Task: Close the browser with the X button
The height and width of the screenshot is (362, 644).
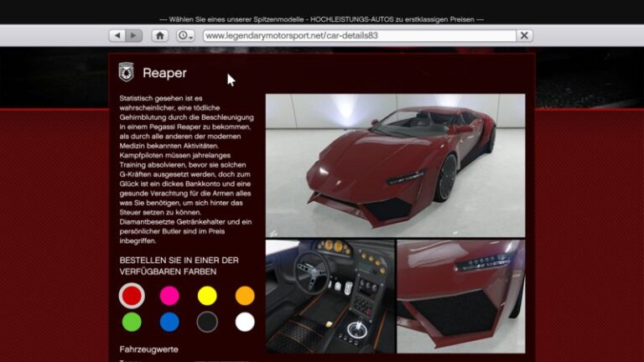Action: [524, 36]
